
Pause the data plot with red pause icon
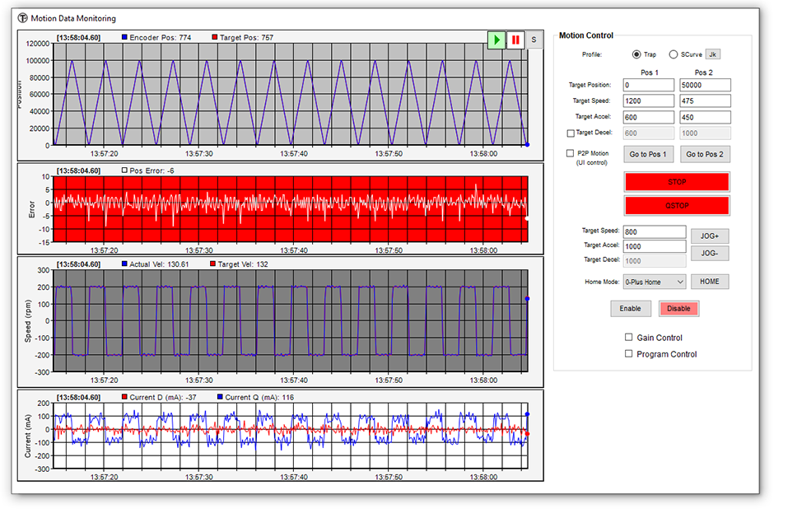515,40
